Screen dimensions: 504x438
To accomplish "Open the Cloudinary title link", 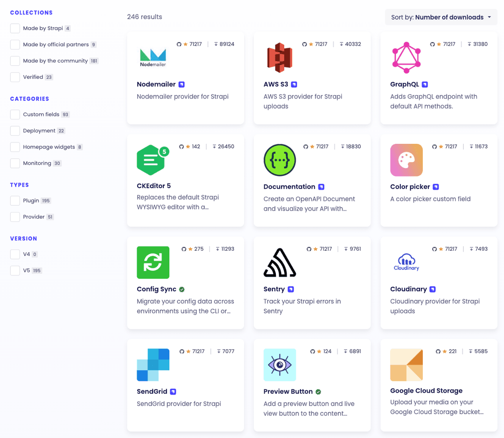I will pyautogui.click(x=408, y=289).
